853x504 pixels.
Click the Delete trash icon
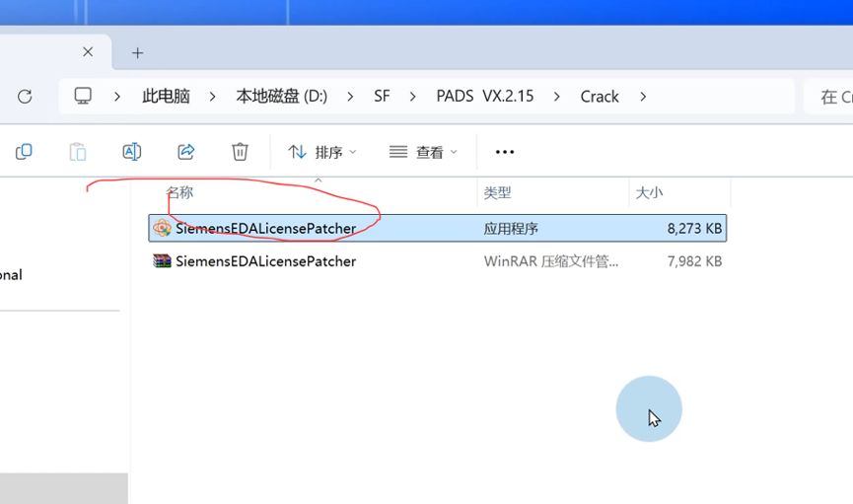pyautogui.click(x=240, y=152)
